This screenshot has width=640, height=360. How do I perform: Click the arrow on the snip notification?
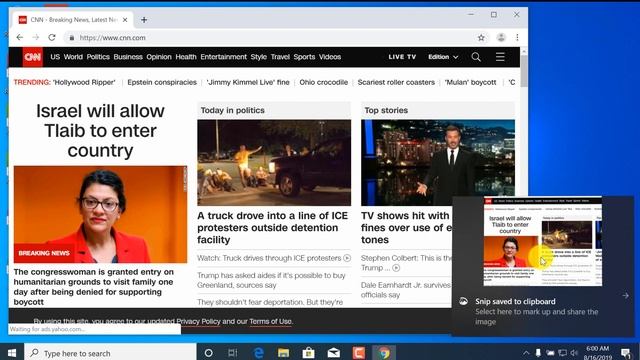[x=626, y=296]
